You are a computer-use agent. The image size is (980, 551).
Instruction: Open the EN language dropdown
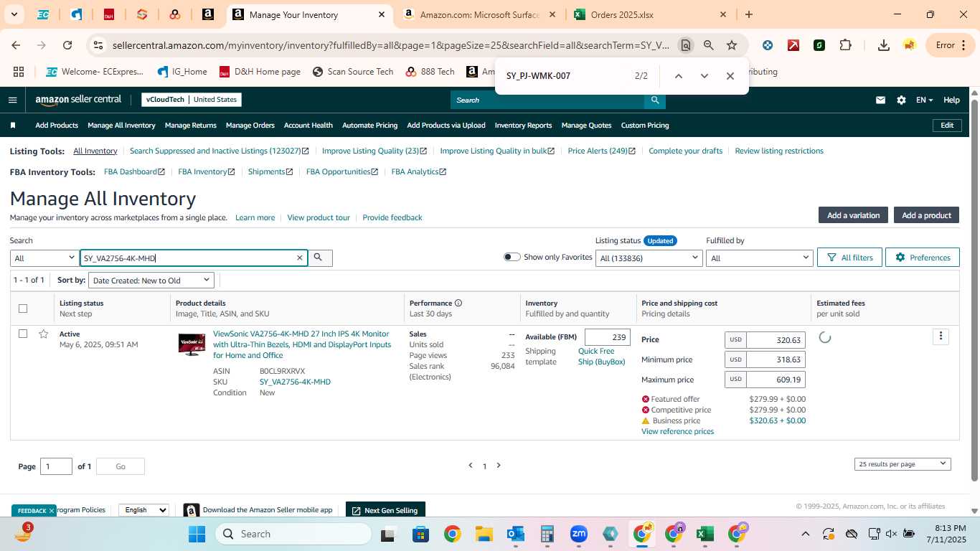pos(924,100)
